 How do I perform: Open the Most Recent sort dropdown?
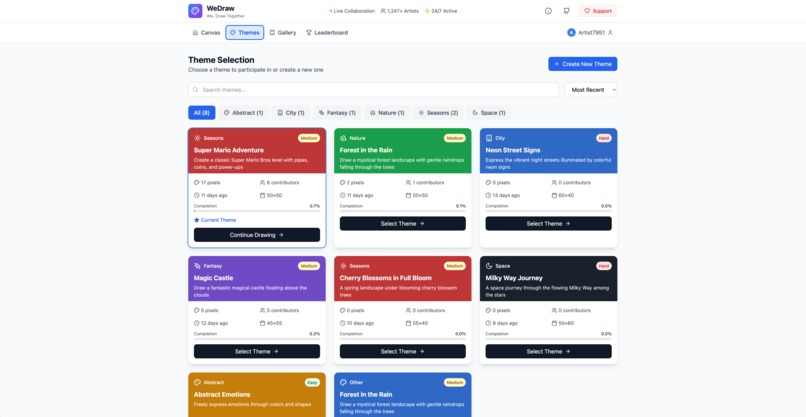pyautogui.click(x=591, y=89)
